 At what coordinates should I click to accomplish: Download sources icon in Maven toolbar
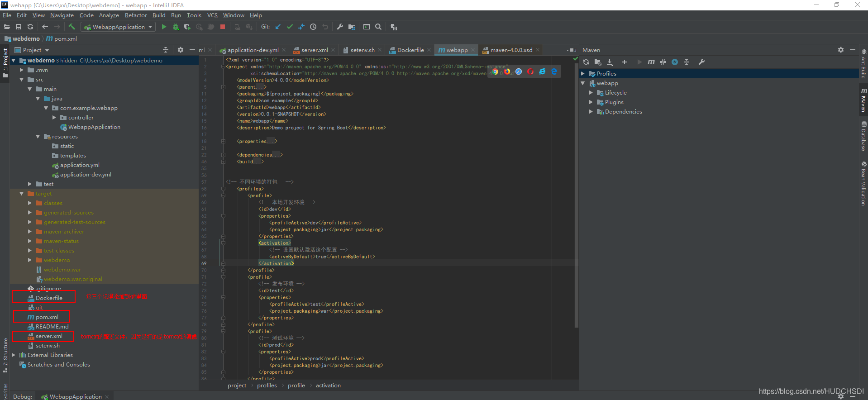pyautogui.click(x=610, y=62)
